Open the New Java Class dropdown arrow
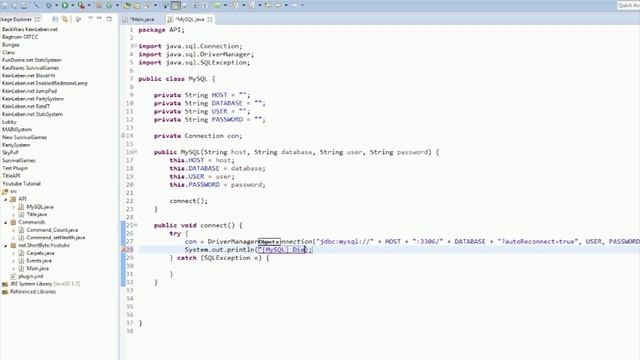Viewport: 640px width, 360px height. pos(117,5)
